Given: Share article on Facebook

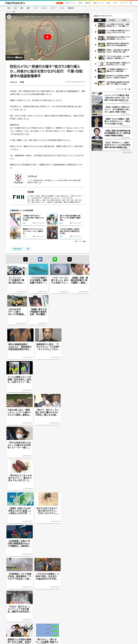Looking at the screenshot, I should 40,259.
